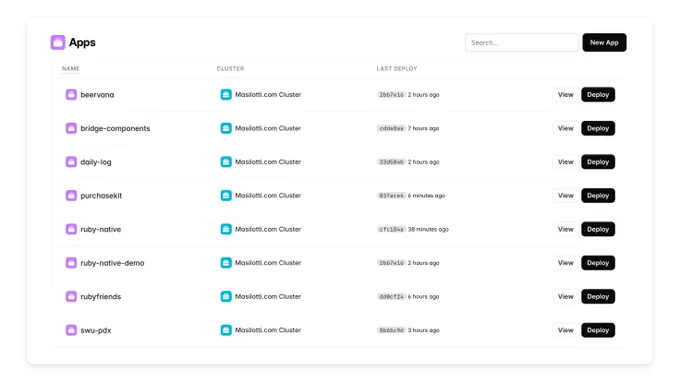View the daily-log app

click(566, 162)
